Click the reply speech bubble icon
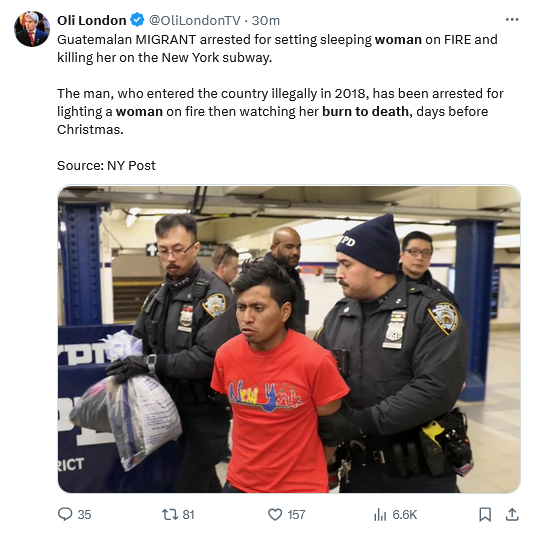The width and height of the screenshot is (534, 533). [x=65, y=514]
